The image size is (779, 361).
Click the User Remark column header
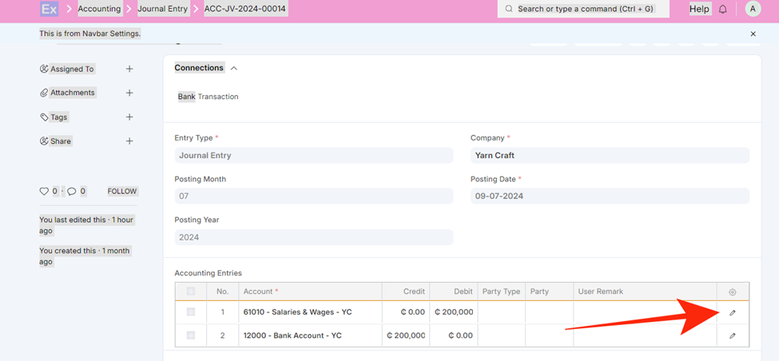coord(645,291)
